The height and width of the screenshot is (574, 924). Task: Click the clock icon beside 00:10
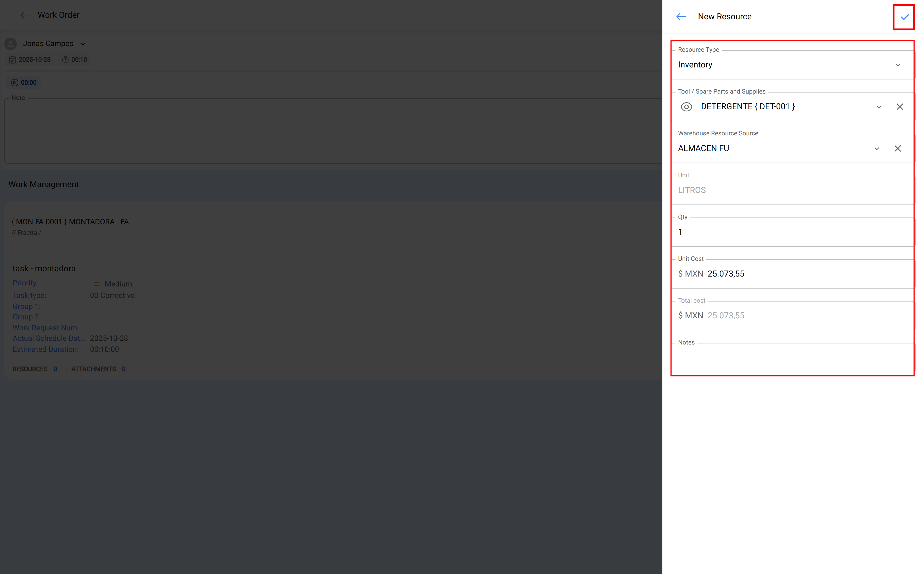click(65, 60)
